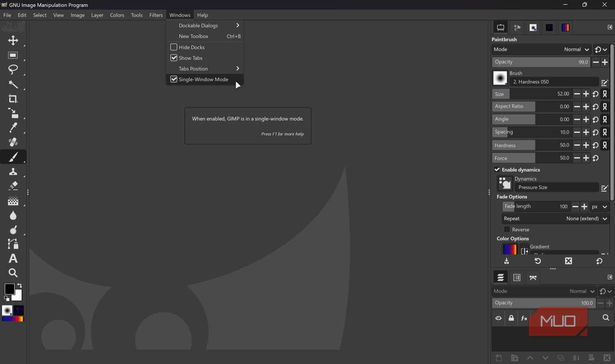
Task: Select the Clone stamp tool
Action: coord(13,172)
